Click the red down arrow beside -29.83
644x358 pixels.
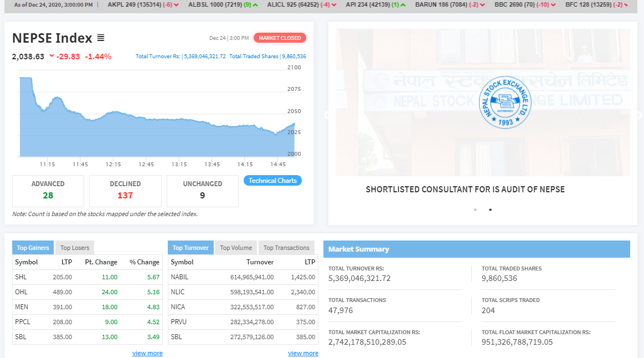(x=51, y=56)
